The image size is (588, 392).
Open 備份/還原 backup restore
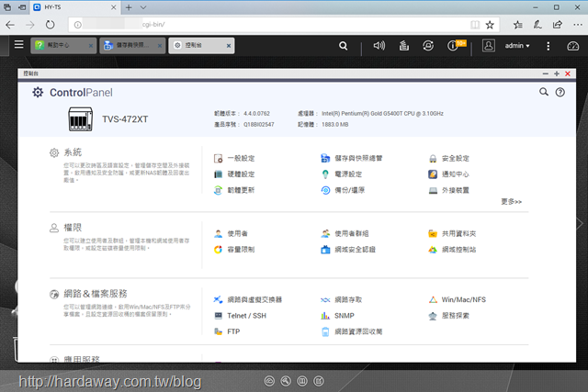click(343, 190)
